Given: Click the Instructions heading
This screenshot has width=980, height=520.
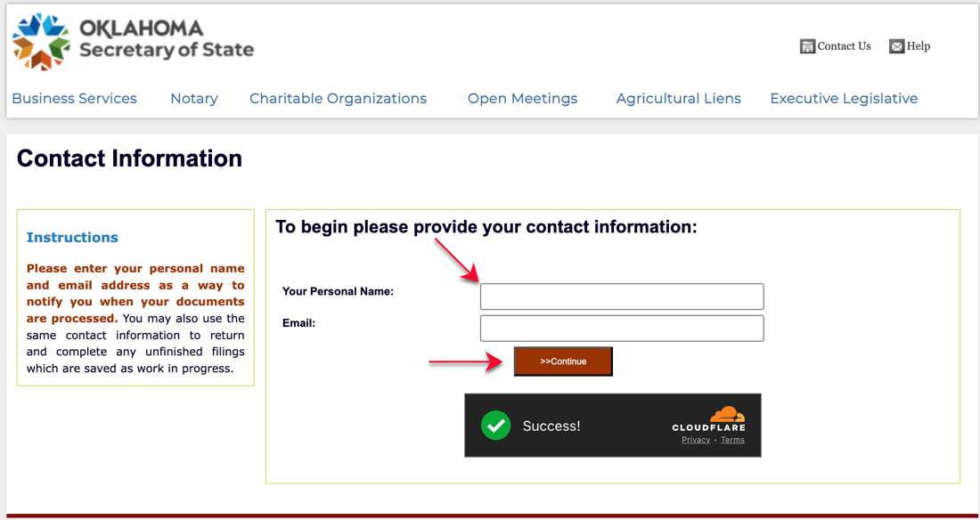Looking at the screenshot, I should point(72,238).
